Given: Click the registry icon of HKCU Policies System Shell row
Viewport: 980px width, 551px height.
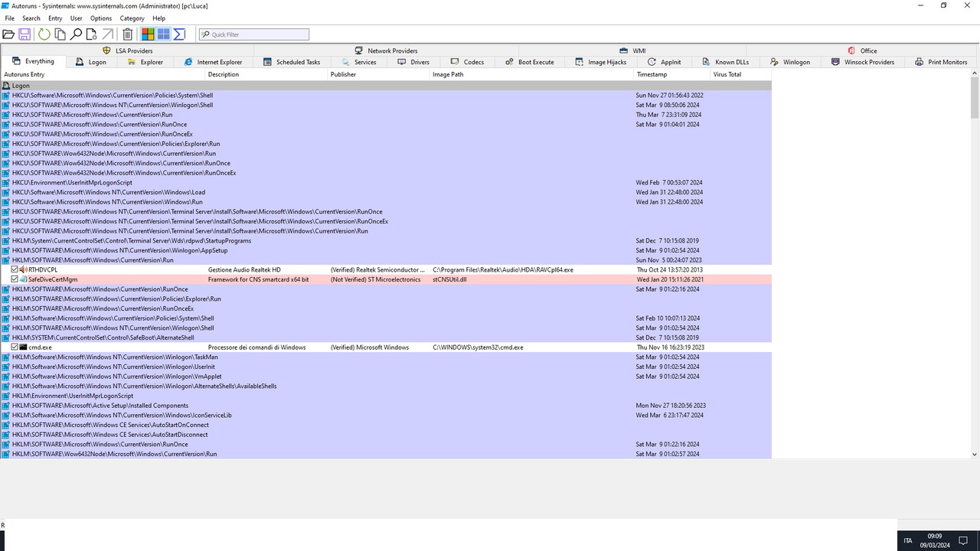Looking at the screenshot, I should pos(5,96).
